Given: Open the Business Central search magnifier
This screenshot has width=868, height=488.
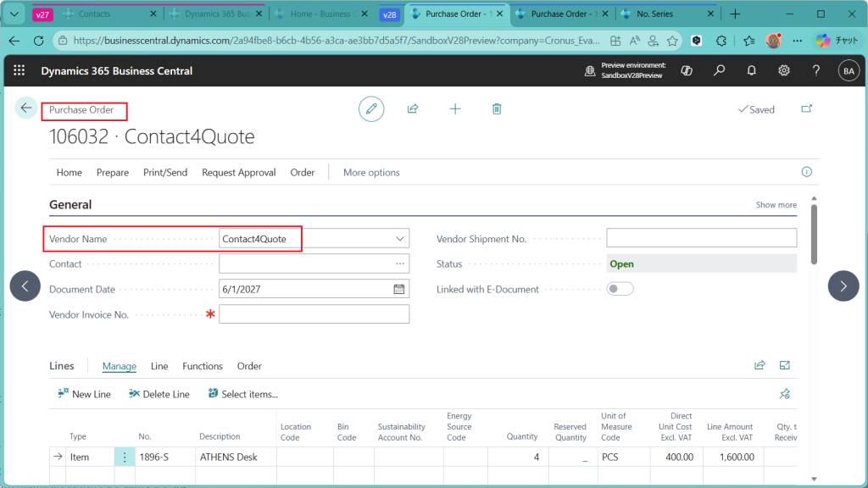Looking at the screenshot, I should coord(719,71).
